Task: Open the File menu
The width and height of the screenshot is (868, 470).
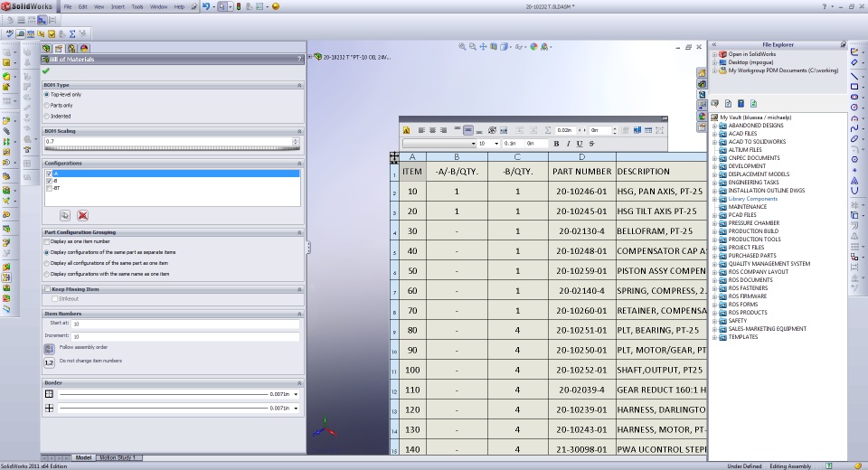Action: pyautogui.click(x=68, y=6)
